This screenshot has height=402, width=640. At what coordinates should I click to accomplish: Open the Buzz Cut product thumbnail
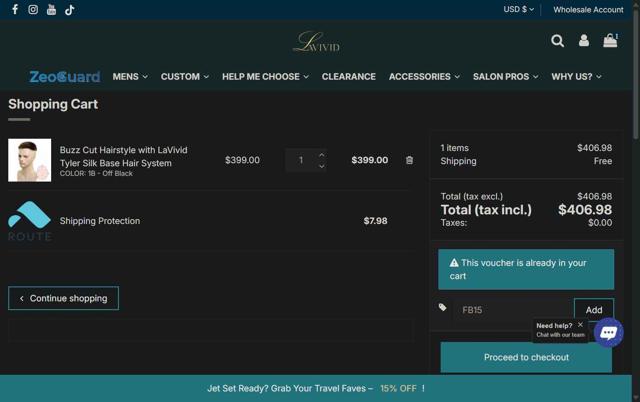(29, 160)
